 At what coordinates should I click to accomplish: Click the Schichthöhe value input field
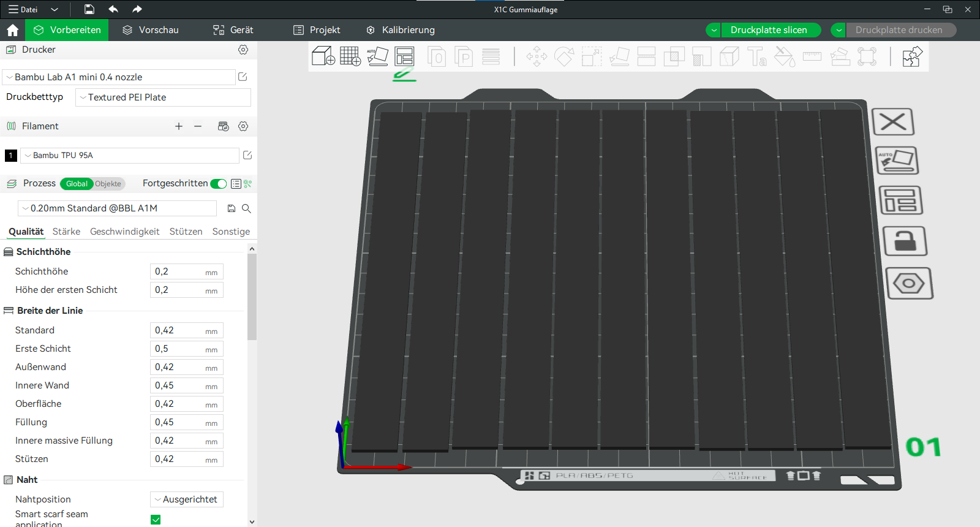tap(187, 271)
